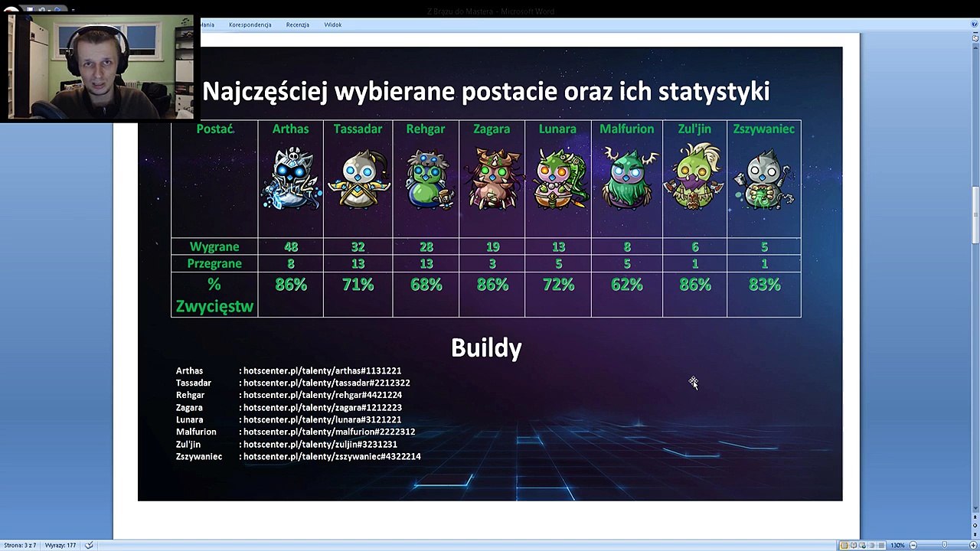
Task: Zoom in with the plus button
Action: [x=972, y=545]
